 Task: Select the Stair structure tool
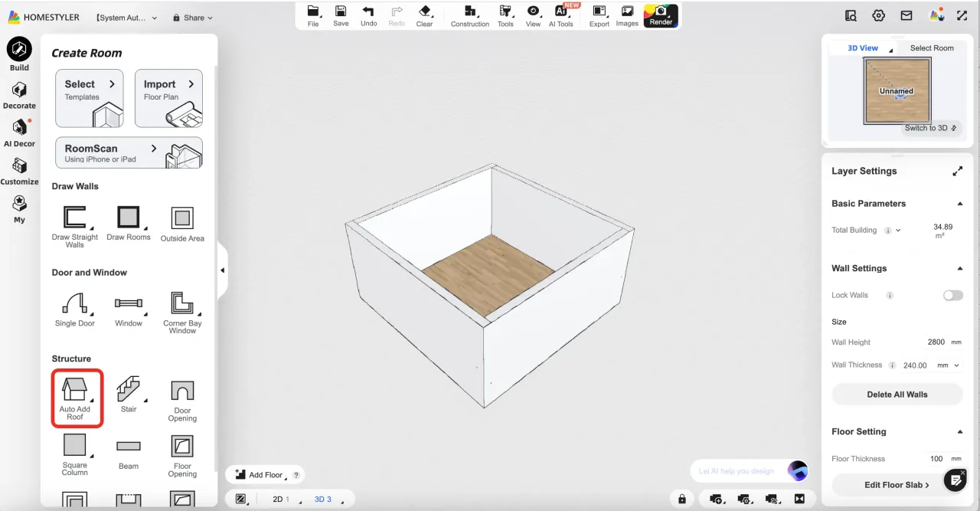[128, 390]
